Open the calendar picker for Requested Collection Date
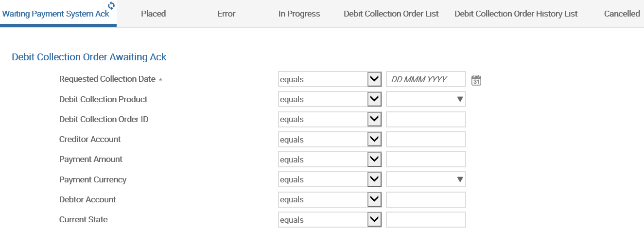Image resolution: width=644 pixels, height=232 pixels. pos(476,80)
